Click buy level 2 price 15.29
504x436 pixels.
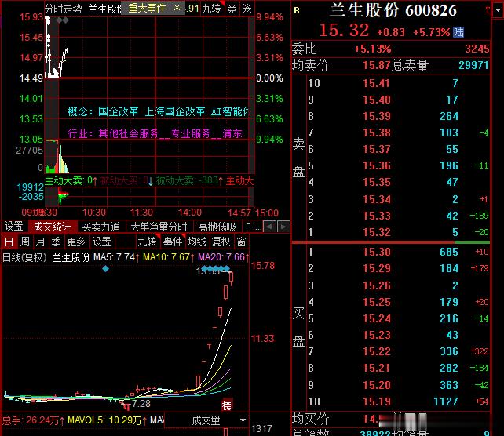click(x=376, y=268)
